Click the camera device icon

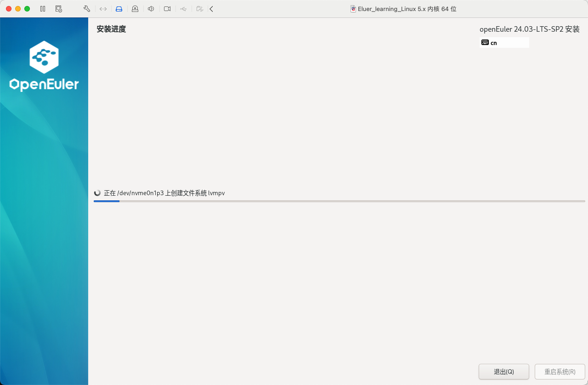[x=167, y=9]
